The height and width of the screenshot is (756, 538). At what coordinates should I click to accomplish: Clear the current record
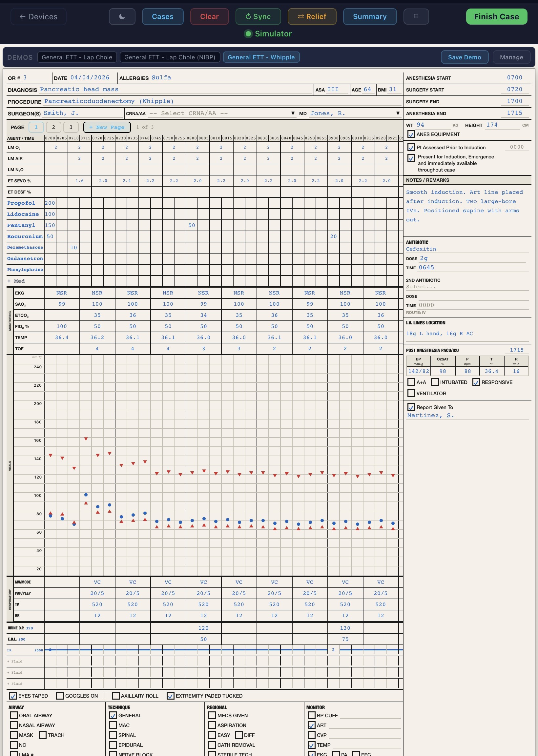(x=209, y=16)
